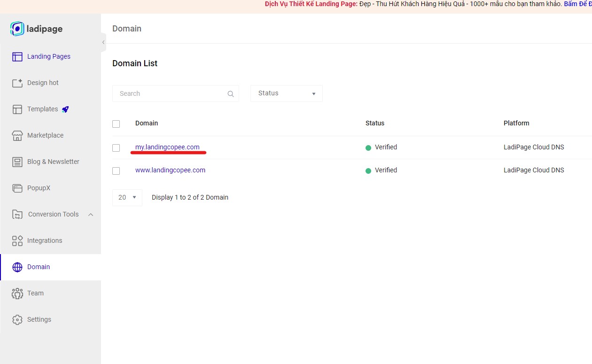Click the rocket icon beside Templates
This screenshot has width=592, height=364.
pos(65,109)
